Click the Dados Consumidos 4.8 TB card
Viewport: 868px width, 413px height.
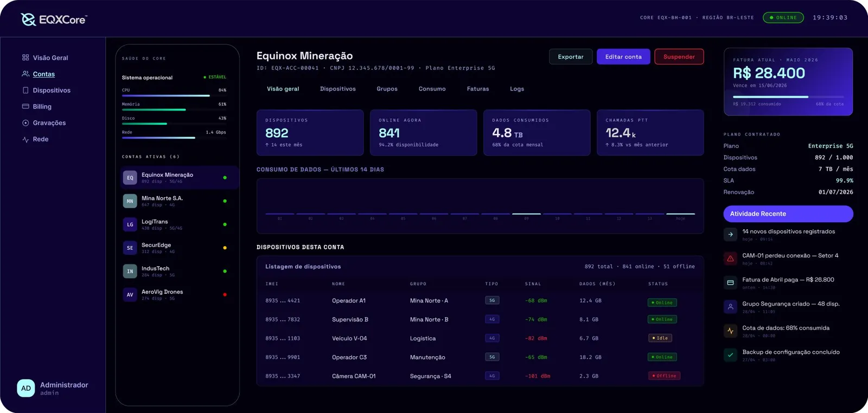pos(537,133)
